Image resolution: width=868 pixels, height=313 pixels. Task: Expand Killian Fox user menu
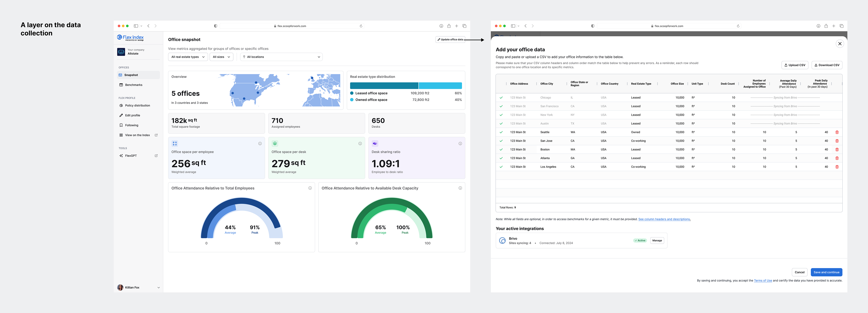coord(158,287)
